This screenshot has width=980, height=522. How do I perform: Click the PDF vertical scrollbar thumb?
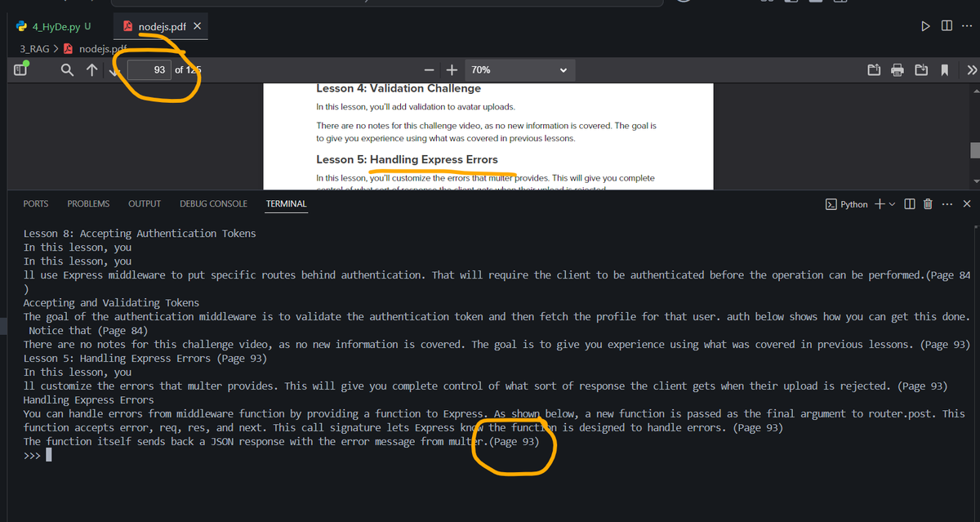coord(973,151)
